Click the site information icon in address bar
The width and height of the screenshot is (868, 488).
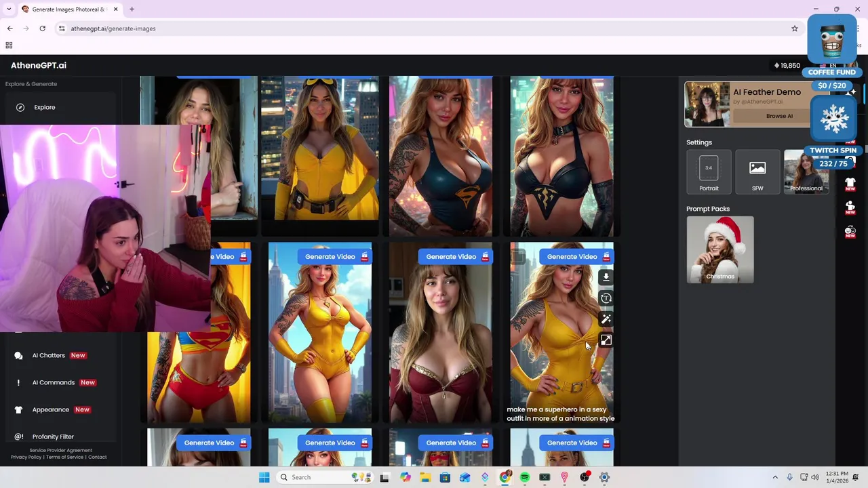click(62, 28)
